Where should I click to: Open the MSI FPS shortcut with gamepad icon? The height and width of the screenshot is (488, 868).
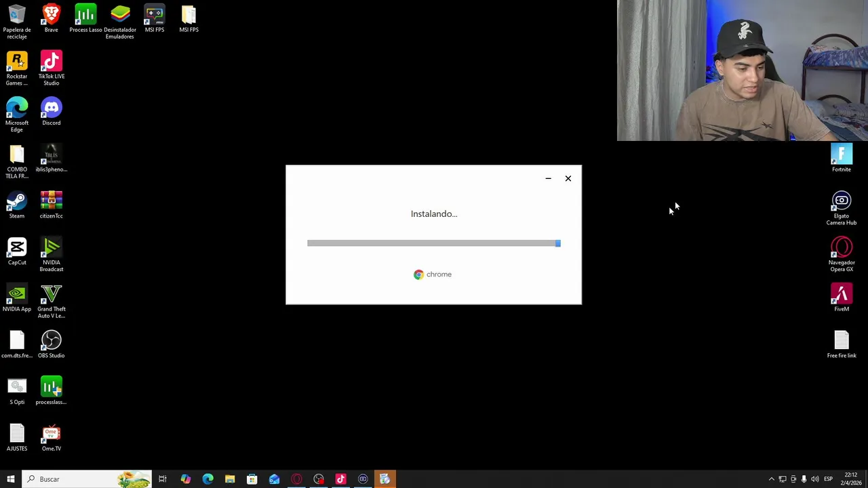click(154, 18)
